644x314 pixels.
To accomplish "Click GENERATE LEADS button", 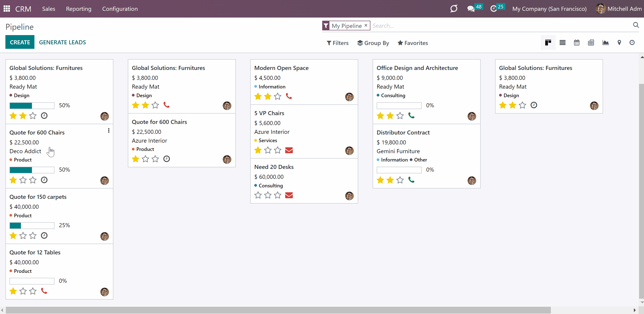I will click(x=62, y=42).
